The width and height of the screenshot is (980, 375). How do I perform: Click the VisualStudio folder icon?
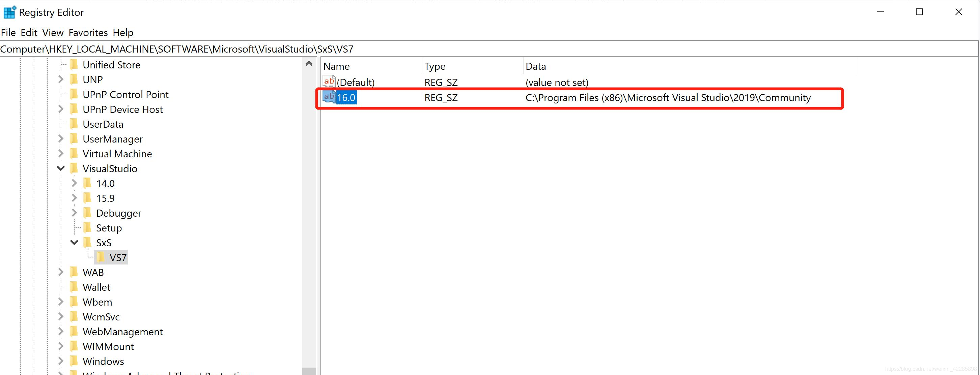click(x=74, y=168)
